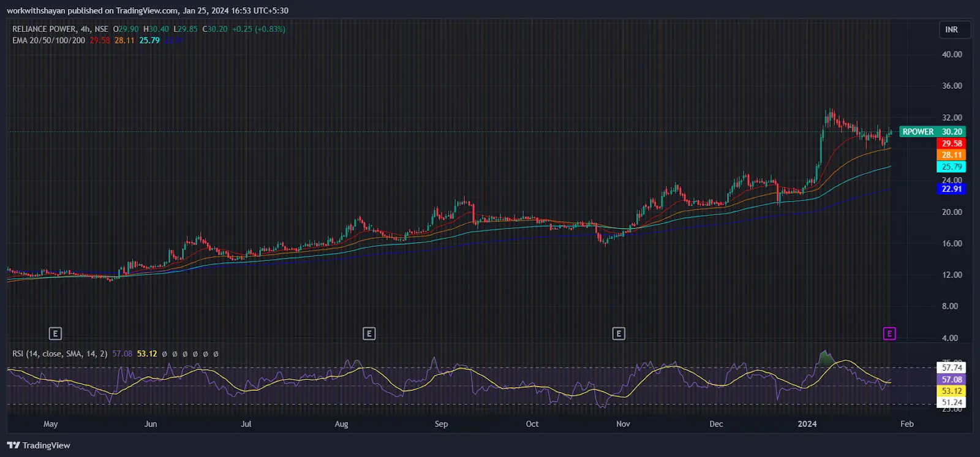This screenshot has width=980, height=457.
Task: Click the Nov label on time axis
Action: (623, 424)
